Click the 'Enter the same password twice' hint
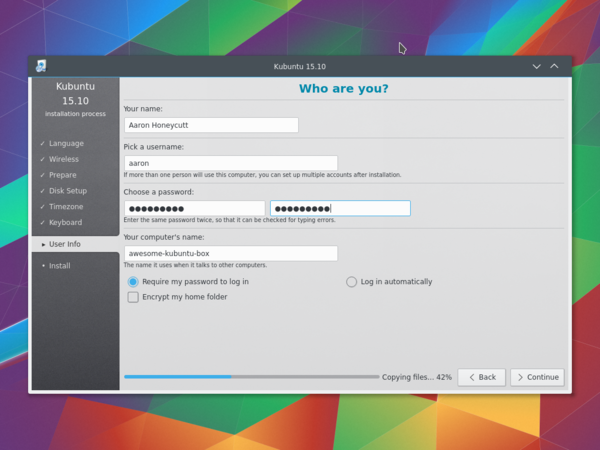Screen dimensions: 600x450 coord(229,220)
